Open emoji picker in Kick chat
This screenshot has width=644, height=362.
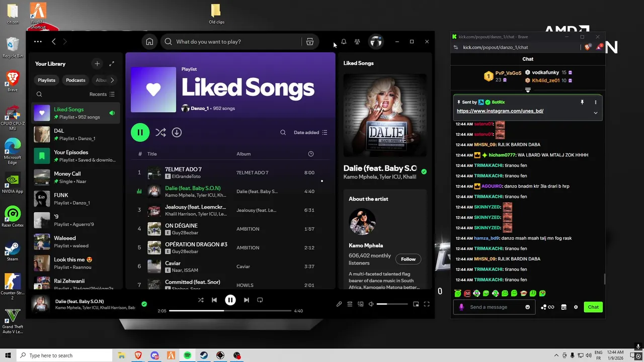pyautogui.click(x=527, y=307)
